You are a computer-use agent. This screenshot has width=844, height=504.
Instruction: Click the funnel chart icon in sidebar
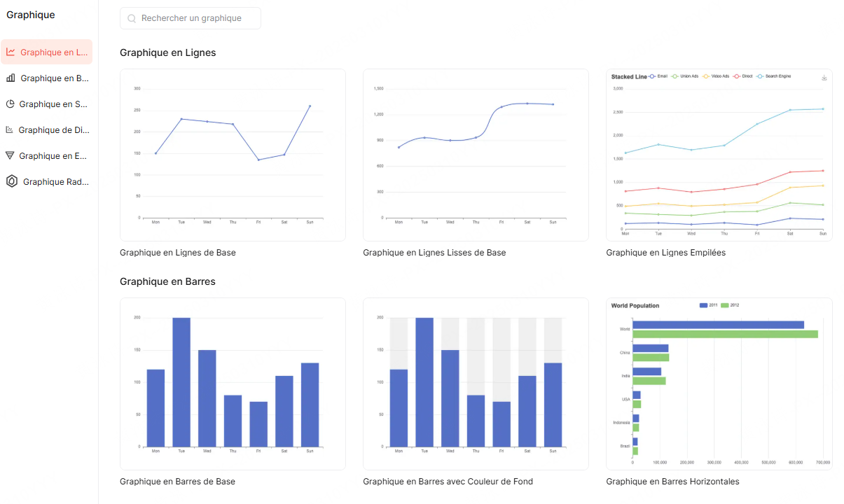10,155
